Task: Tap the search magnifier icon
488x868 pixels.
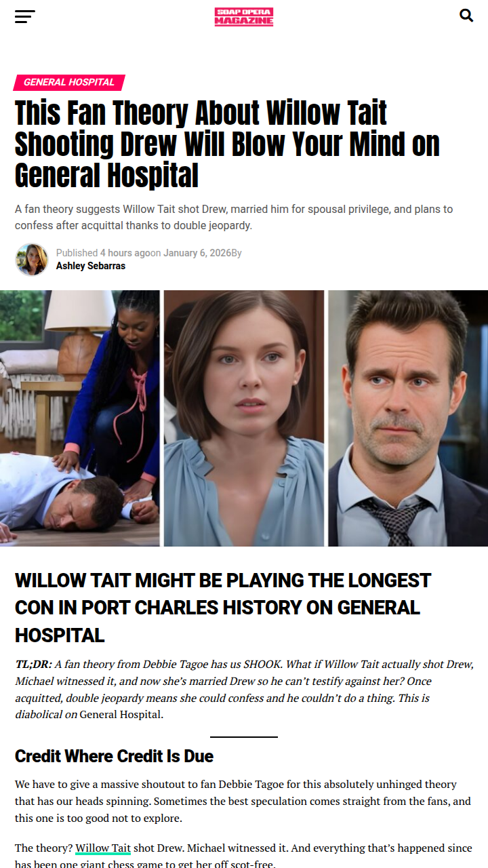Action: coord(466,15)
